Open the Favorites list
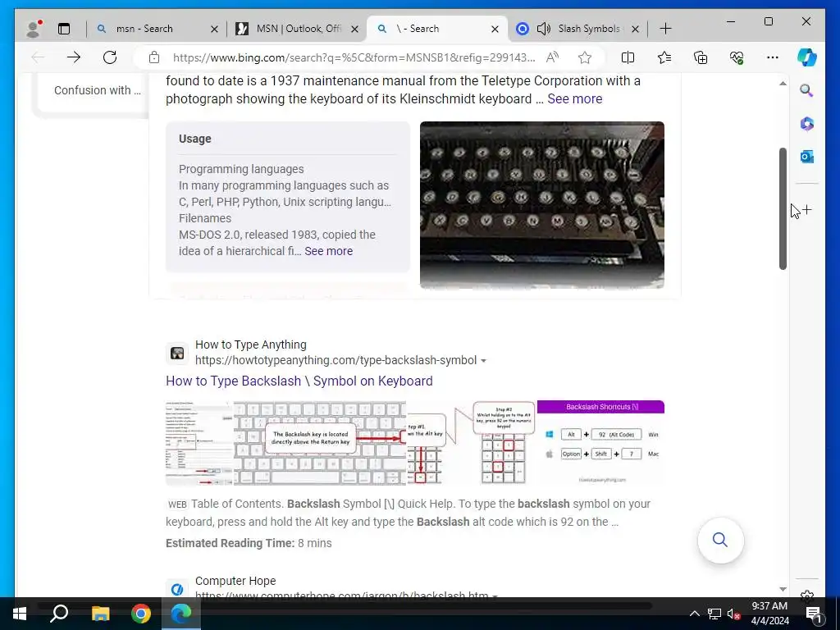The width and height of the screenshot is (840, 630). tap(664, 57)
